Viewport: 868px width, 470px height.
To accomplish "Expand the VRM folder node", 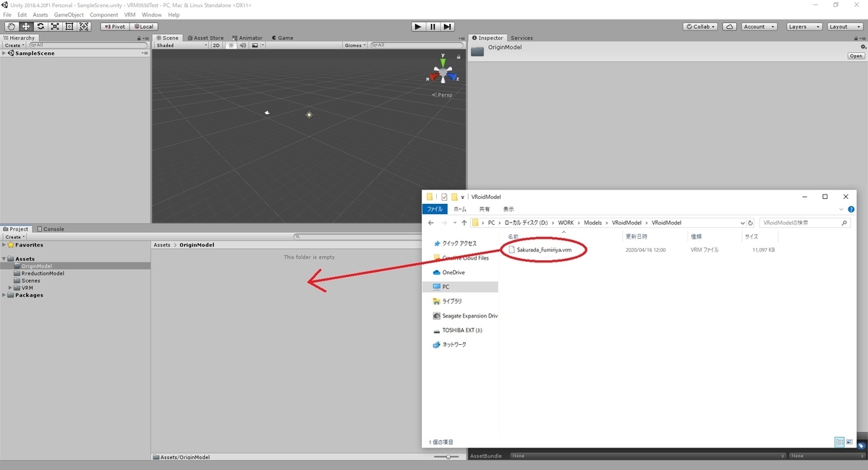I will pyautogui.click(x=11, y=288).
